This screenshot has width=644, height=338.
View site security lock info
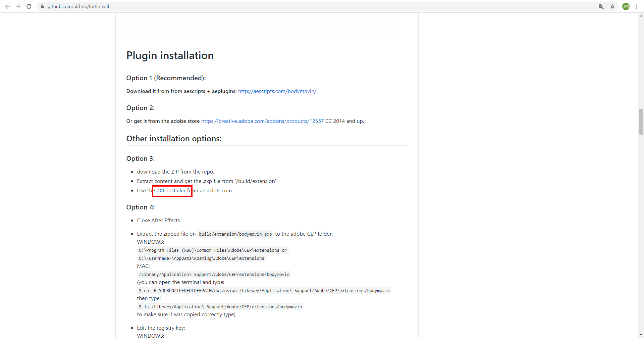point(42,6)
